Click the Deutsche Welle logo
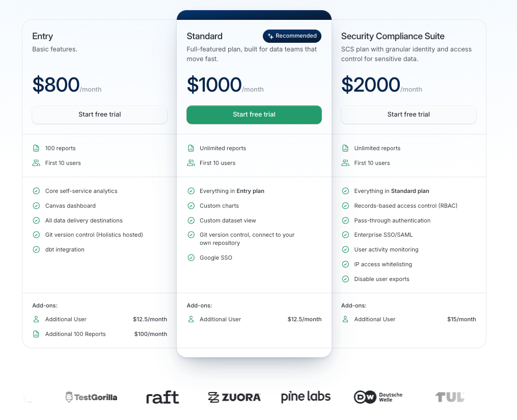The image size is (517, 420). (x=378, y=397)
